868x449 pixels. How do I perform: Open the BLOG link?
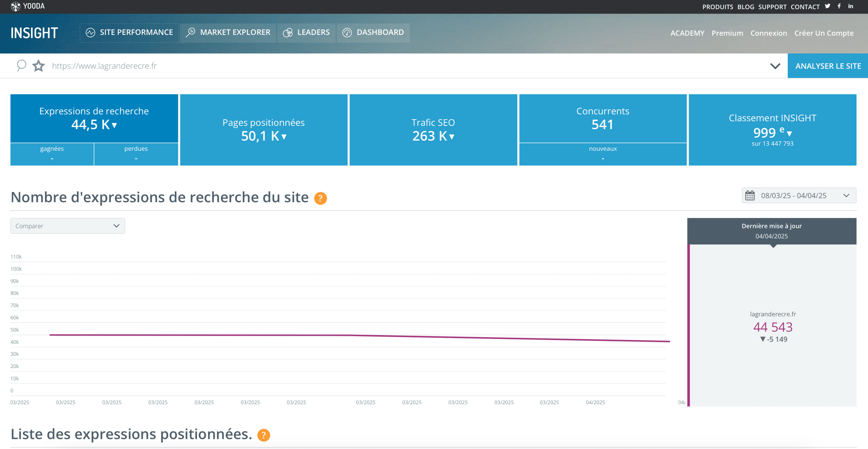pos(746,7)
